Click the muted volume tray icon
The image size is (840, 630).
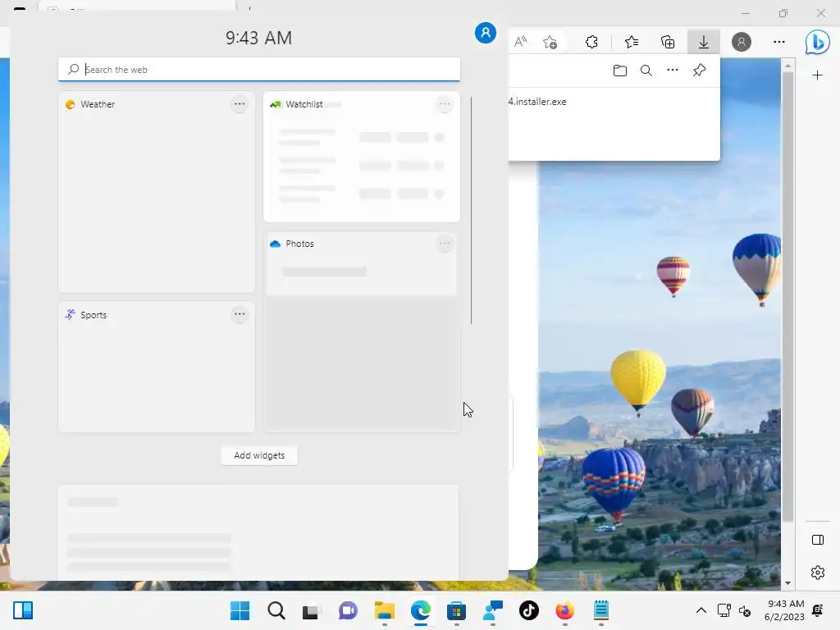745,610
